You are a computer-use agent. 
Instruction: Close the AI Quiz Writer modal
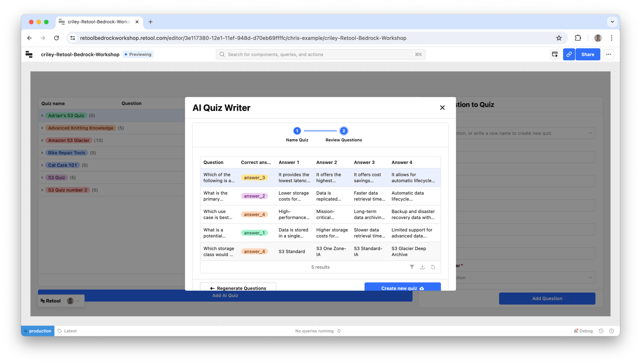pos(442,107)
